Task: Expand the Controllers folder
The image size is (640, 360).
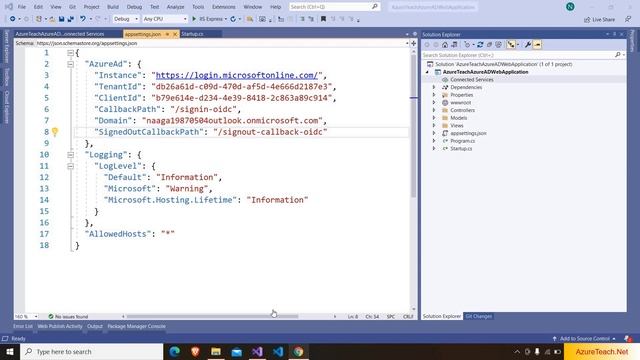Action: pyautogui.click(x=434, y=110)
